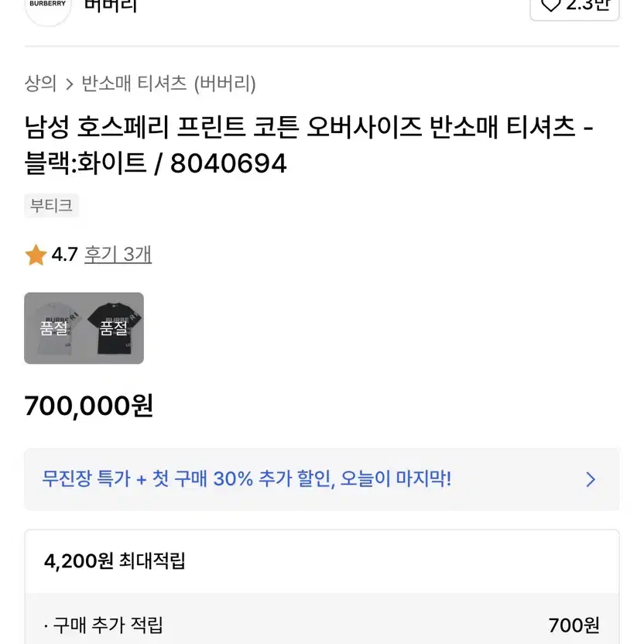Click the 2.3만 likes button
Screen dimensions: 644x644
[574, 7]
